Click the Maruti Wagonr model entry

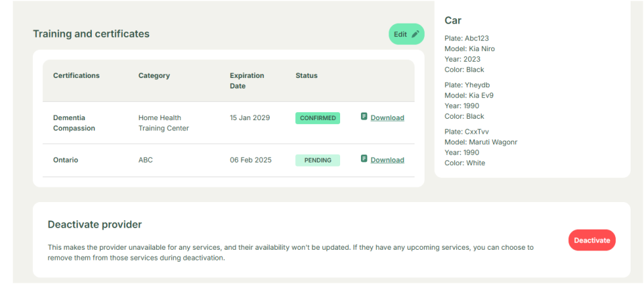480,142
